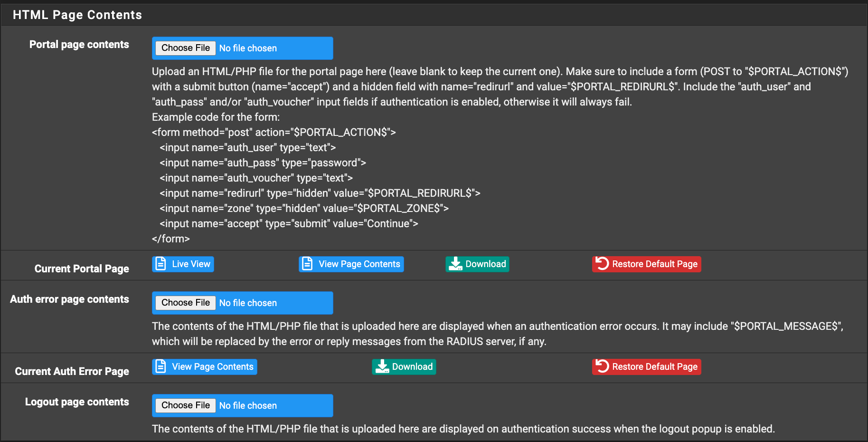Choose a file for portal page contents
868x442 pixels.
pyautogui.click(x=185, y=48)
